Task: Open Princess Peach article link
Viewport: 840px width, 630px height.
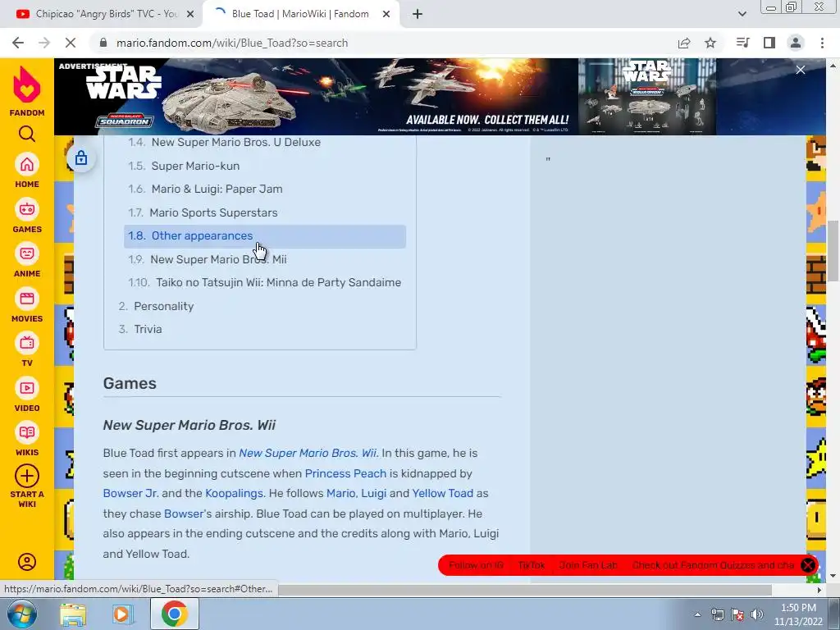Action: pos(345,473)
